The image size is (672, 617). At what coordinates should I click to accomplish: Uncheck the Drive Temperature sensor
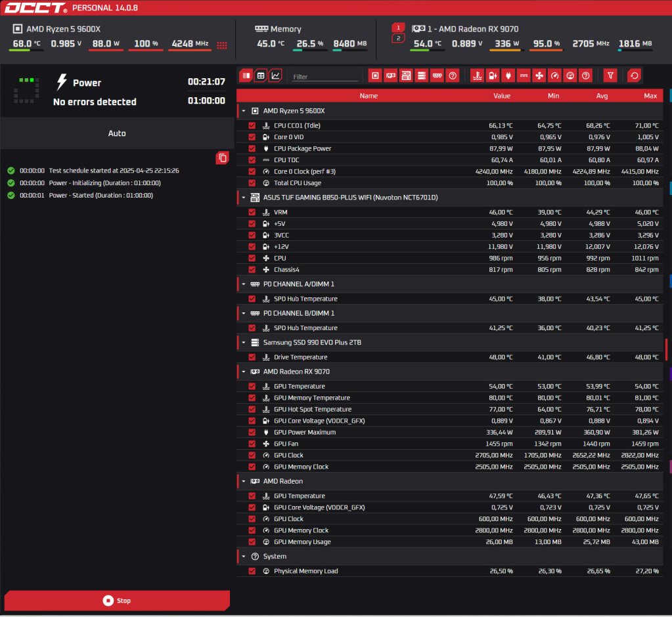coord(252,357)
